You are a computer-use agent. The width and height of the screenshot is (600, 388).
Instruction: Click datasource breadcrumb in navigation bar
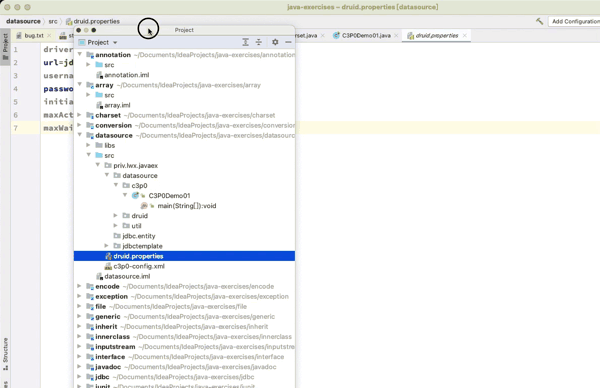pyautogui.click(x=23, y=21)
